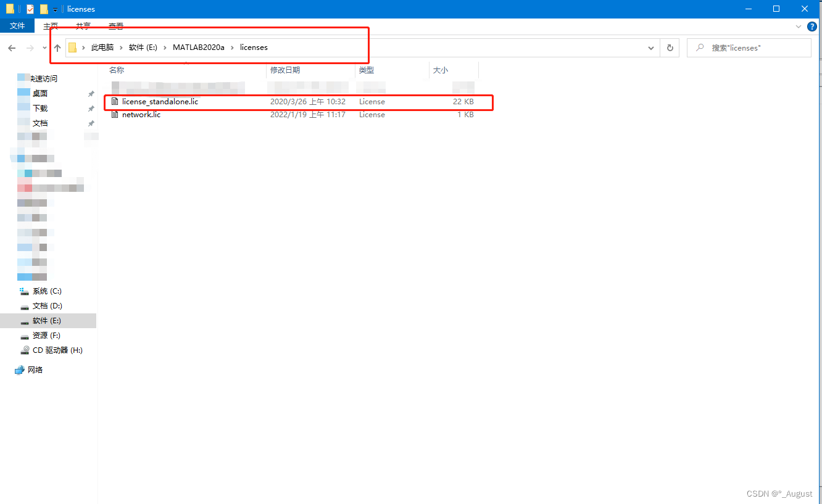Open CD 驱动器 (H:) drive
822x504 pixels.
(57, 350)
